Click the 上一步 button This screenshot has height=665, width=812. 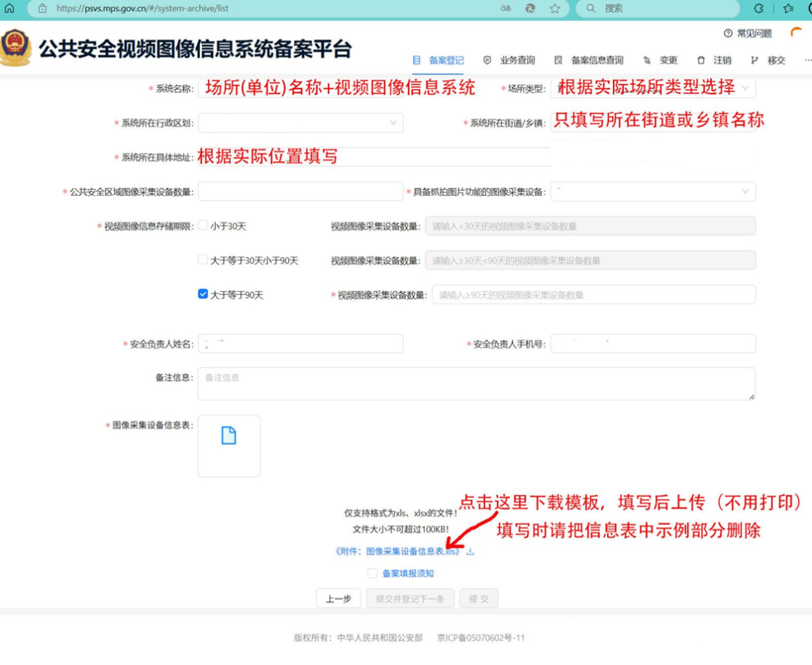(338, 599)
